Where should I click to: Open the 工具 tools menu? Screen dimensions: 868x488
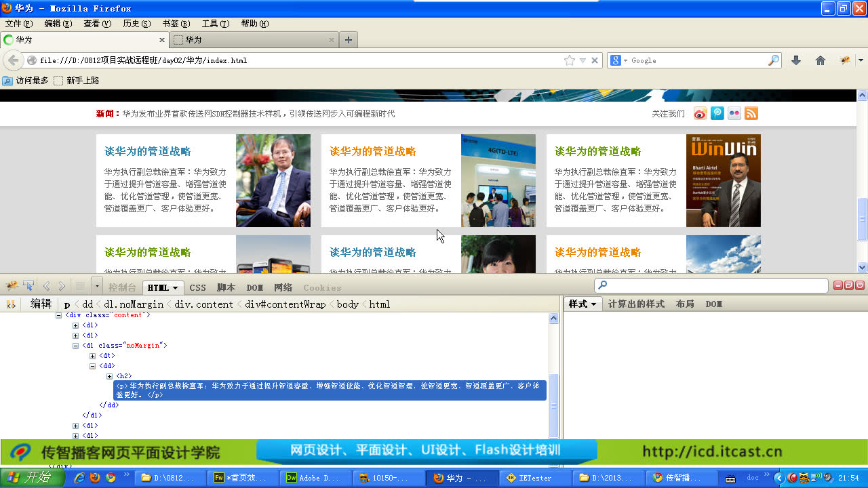(x=216, y=24)
